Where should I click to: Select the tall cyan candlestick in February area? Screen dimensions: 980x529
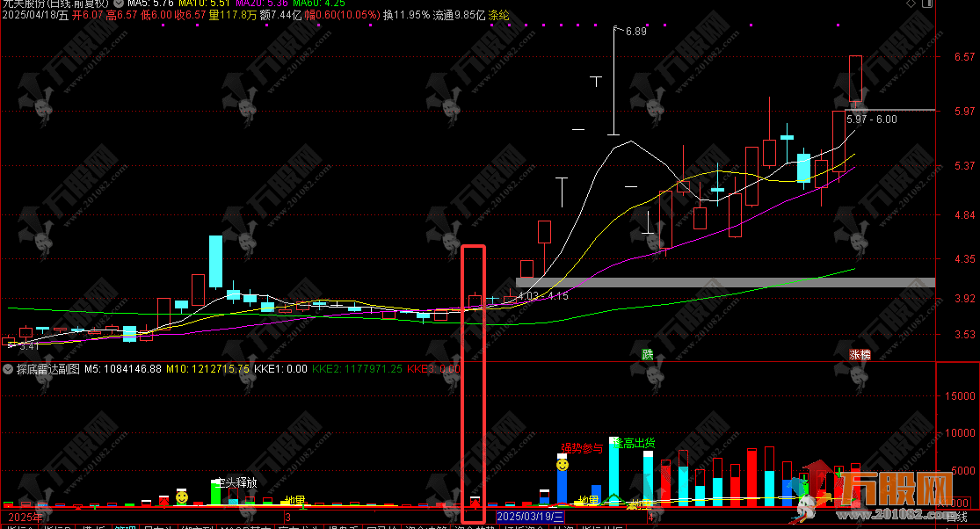(x=215, y=261)
